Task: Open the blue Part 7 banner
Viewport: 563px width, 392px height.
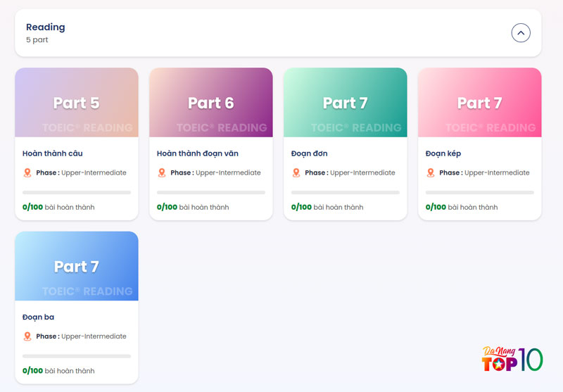Action: pyautogui.click(x=77, y=266)
